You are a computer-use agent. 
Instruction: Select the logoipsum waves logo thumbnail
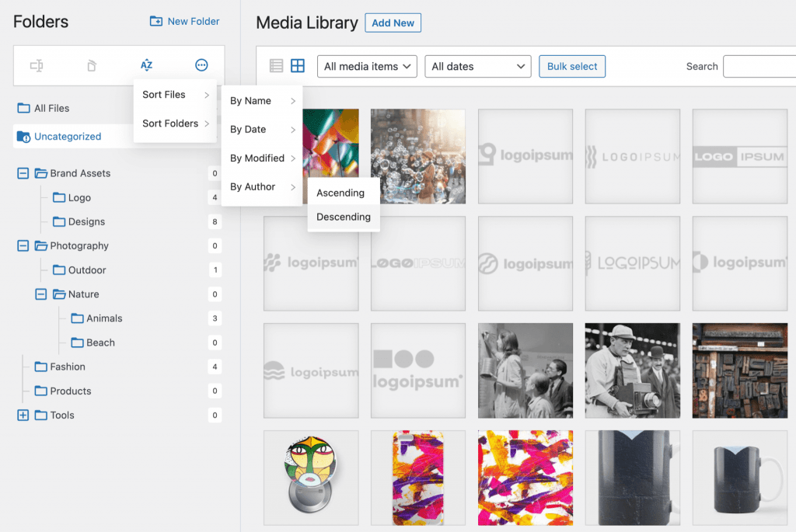(x=311, y=370)
